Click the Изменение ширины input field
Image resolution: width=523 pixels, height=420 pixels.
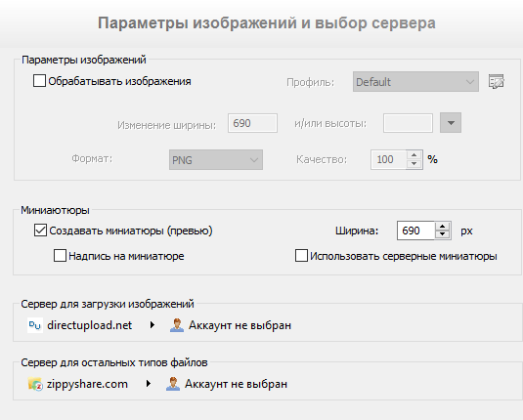(x=252, y=123)
